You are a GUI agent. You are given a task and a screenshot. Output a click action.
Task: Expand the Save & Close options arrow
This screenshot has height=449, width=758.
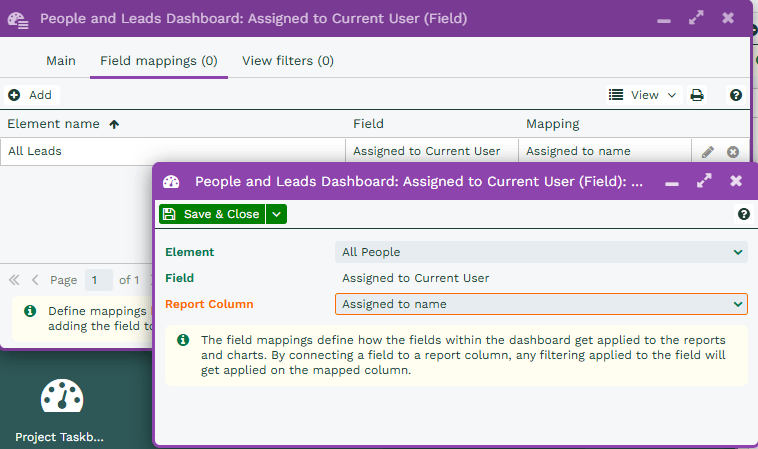tap(276, 214)
